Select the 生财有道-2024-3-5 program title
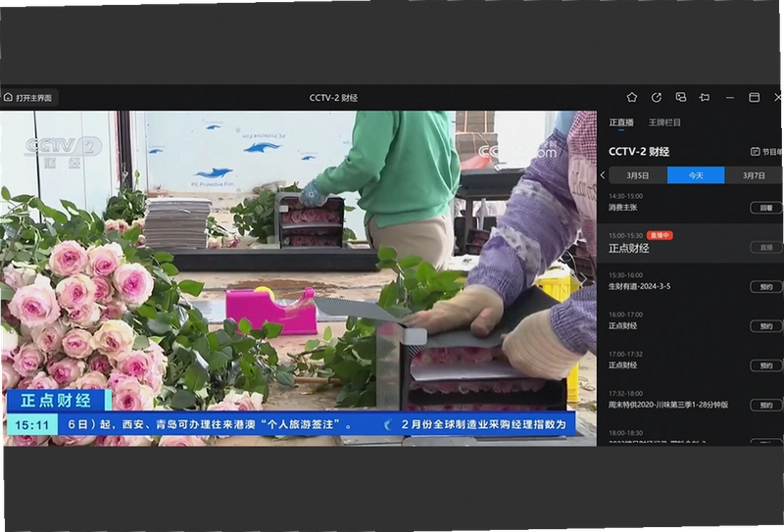 [x=640, y=286]
